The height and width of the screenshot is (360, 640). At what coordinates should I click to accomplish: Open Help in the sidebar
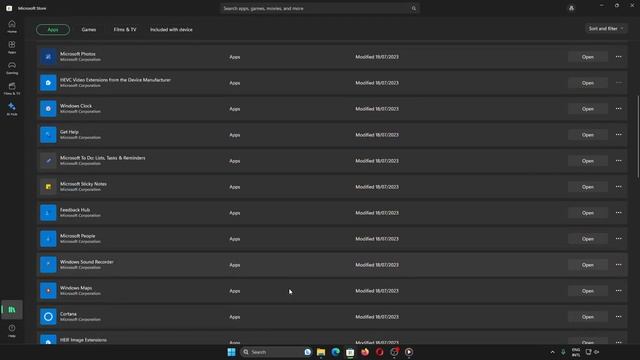click(x=12, y=331)
